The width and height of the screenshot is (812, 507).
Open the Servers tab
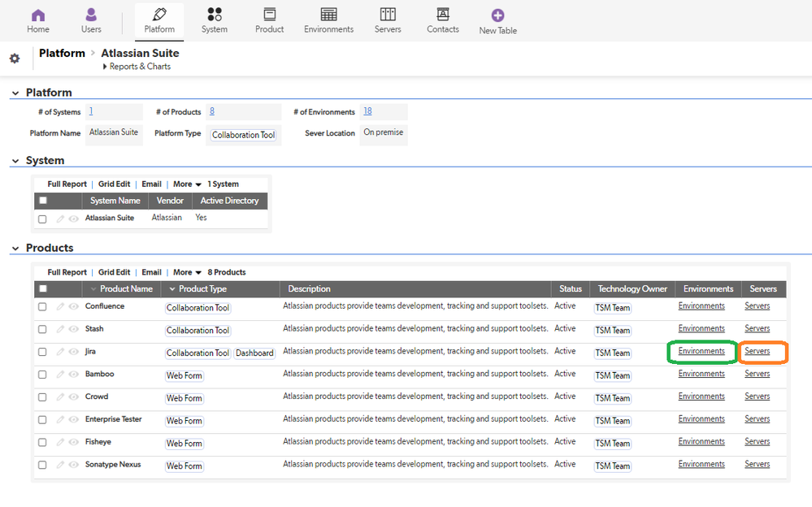388,20
